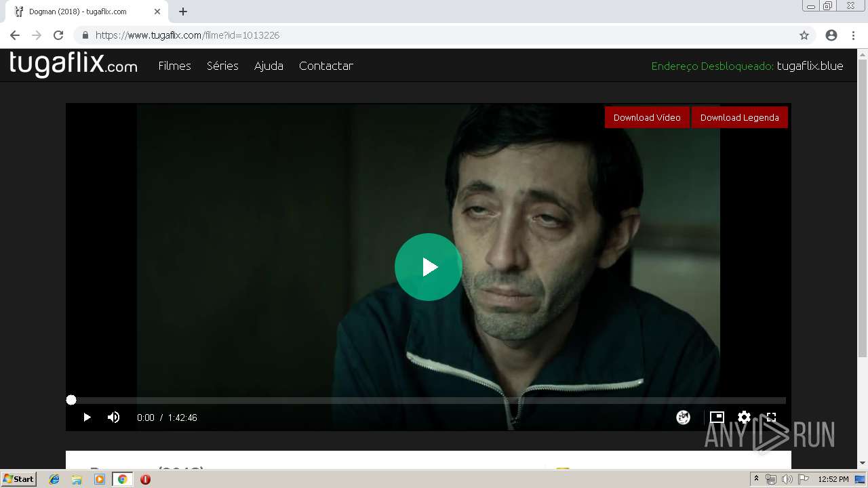Click Download Legenda button

[x=739, y=117]
